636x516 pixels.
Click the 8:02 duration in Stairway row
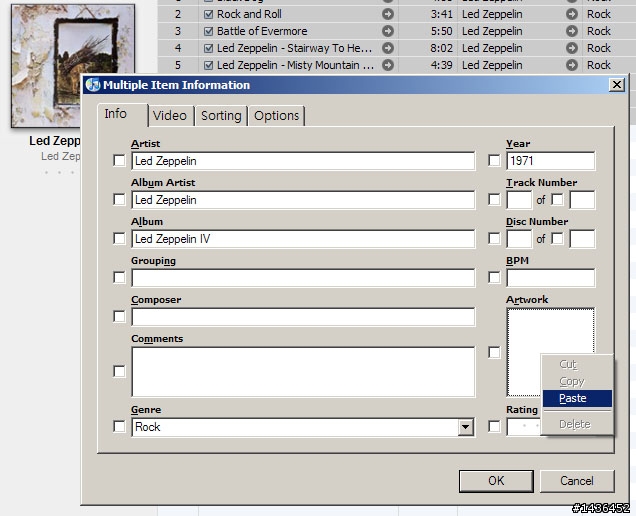(441, 48)
